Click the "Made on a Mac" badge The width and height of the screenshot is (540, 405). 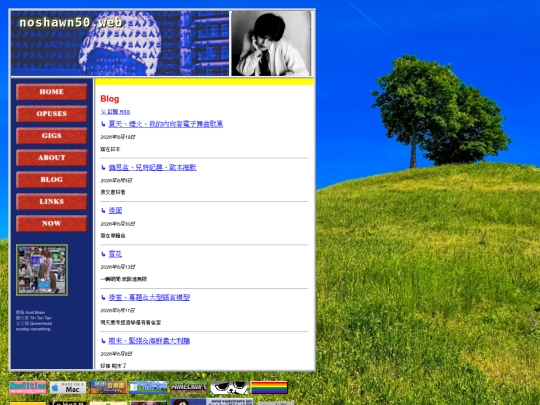[68, 388]
